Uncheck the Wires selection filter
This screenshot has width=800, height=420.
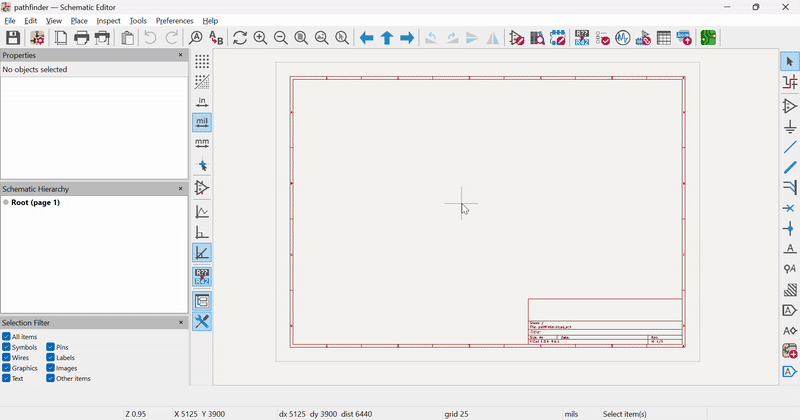point(7,358)
